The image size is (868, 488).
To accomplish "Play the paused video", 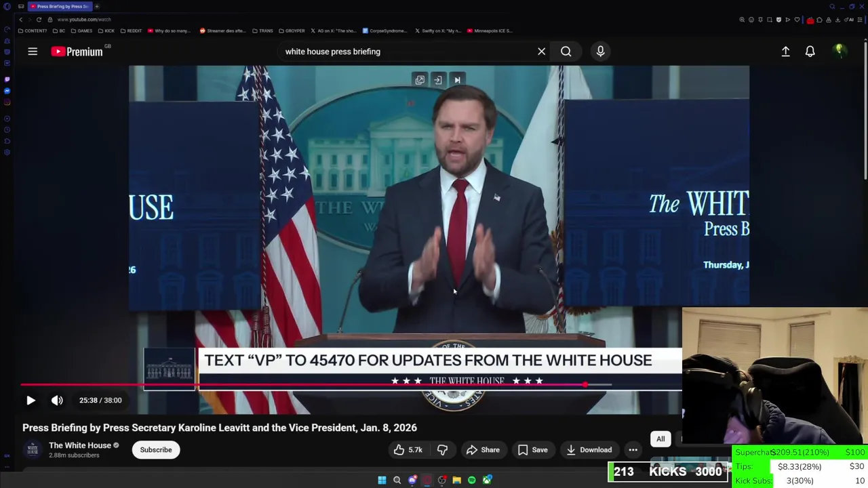I will click(31, 400).
